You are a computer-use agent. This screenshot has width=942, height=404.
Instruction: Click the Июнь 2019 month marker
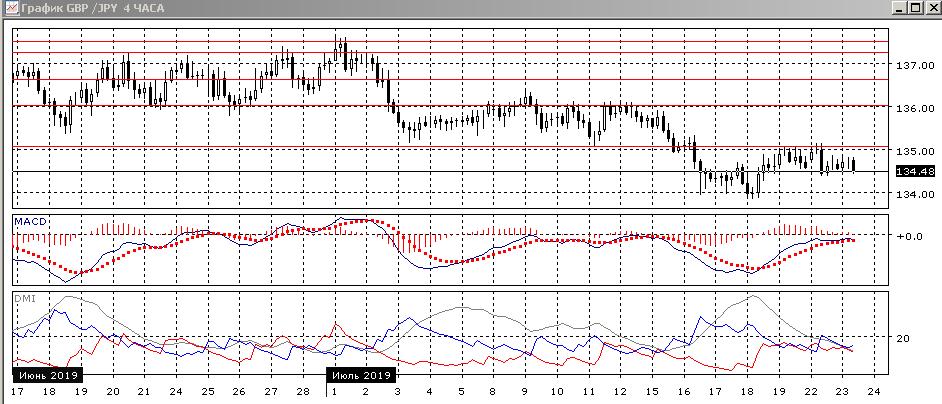46,376
